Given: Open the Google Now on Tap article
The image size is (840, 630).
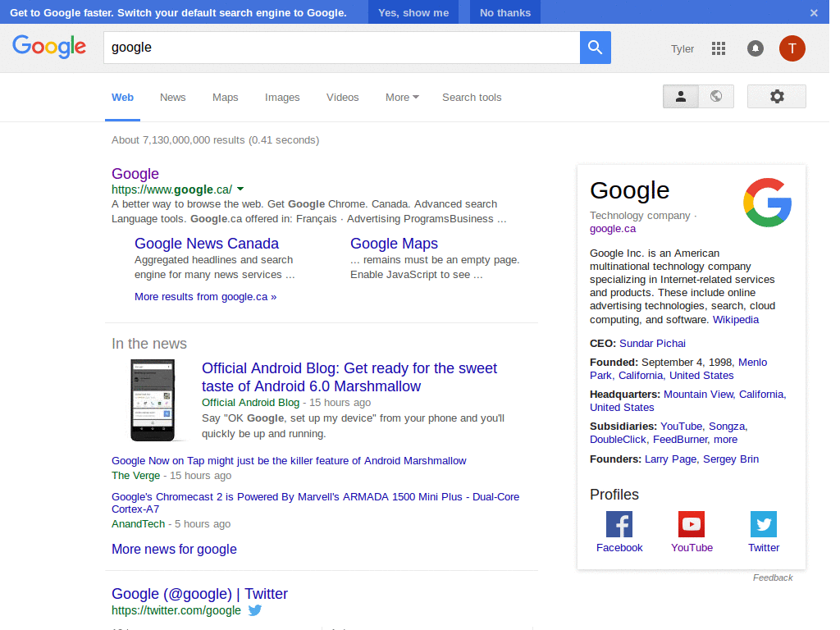Looking at the screenshot, I should (x=289, y=461).
